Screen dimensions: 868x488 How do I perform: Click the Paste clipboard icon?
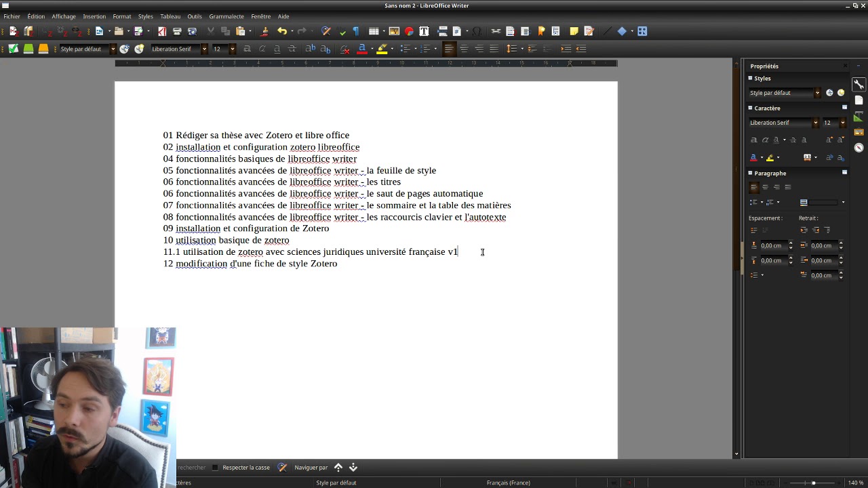pos(240,31)
